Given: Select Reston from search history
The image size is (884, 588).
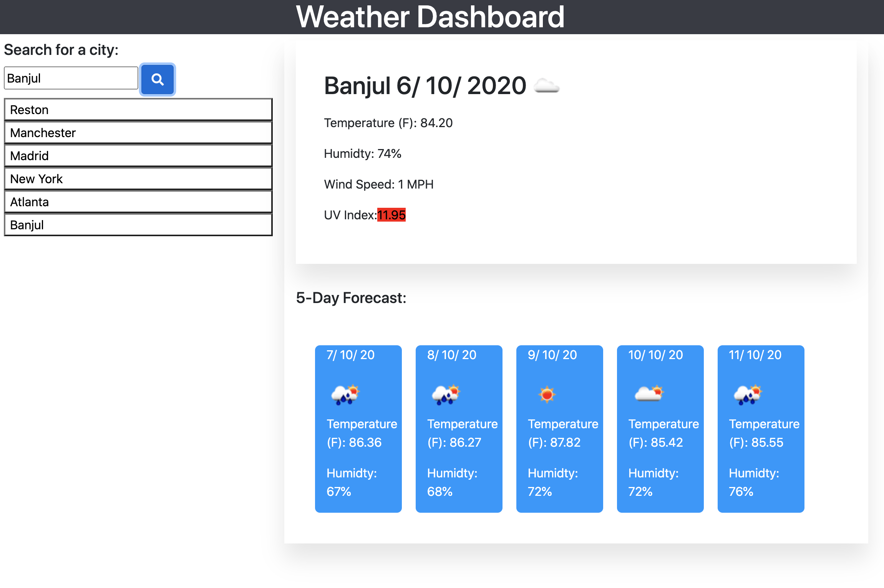Looking at the screenshot, I should click(x=138, y=109).
